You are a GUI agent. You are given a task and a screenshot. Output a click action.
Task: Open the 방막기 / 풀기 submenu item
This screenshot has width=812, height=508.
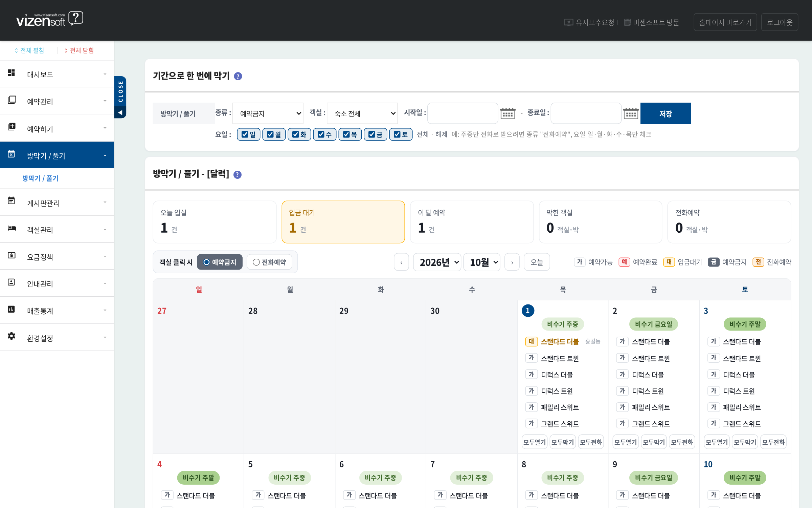click(x=40, y=178)
